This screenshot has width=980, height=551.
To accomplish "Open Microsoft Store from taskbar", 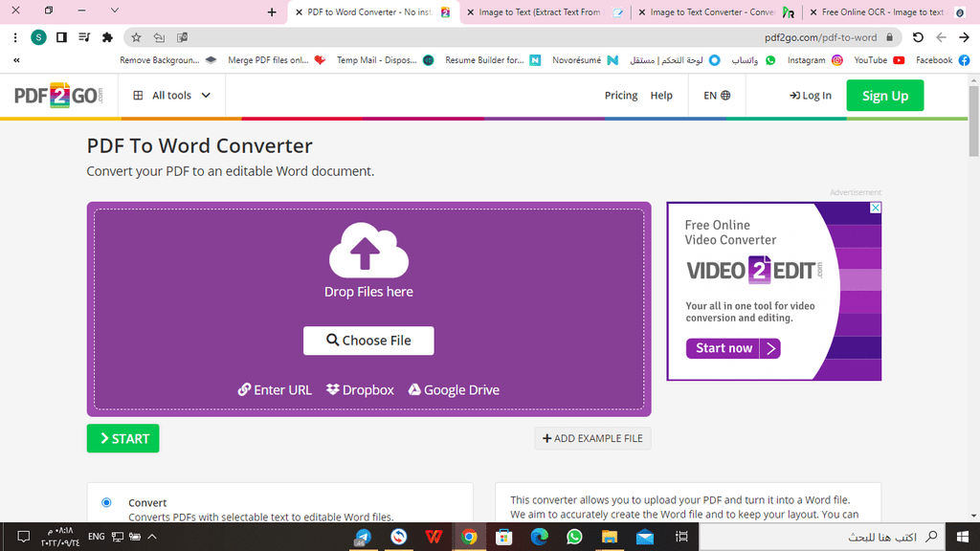I will 503,537.
